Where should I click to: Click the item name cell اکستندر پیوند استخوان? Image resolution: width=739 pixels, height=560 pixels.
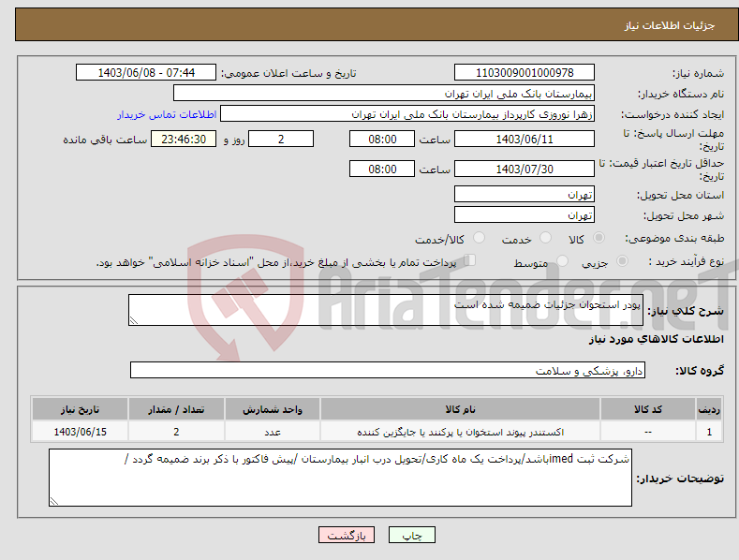coord(460,432)
